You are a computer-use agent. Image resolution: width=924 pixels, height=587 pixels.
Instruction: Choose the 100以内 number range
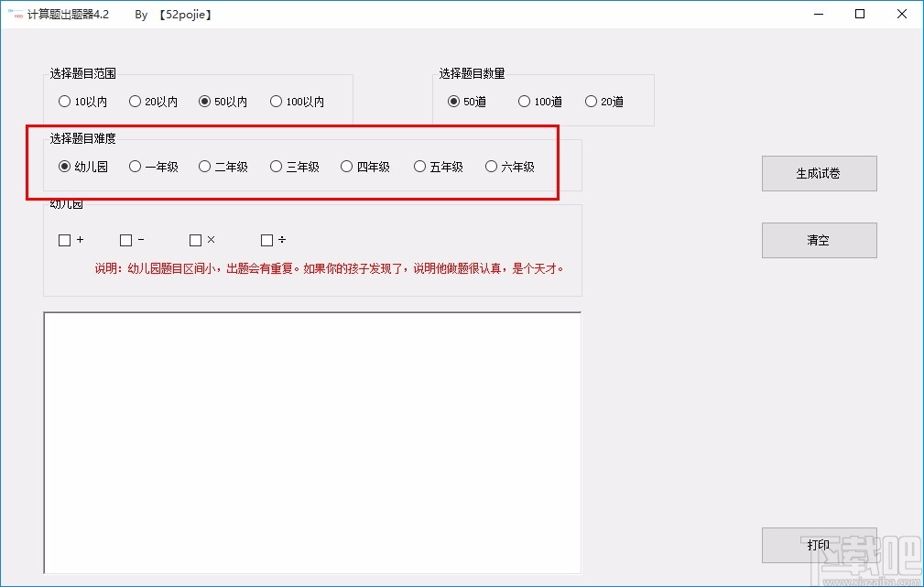point(275,102)
